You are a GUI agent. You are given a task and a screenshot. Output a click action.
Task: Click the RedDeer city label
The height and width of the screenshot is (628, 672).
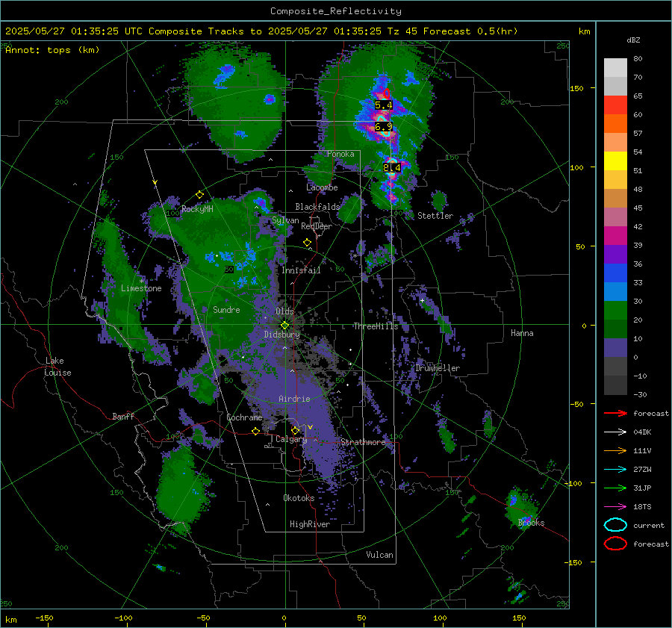coord(317,226)
